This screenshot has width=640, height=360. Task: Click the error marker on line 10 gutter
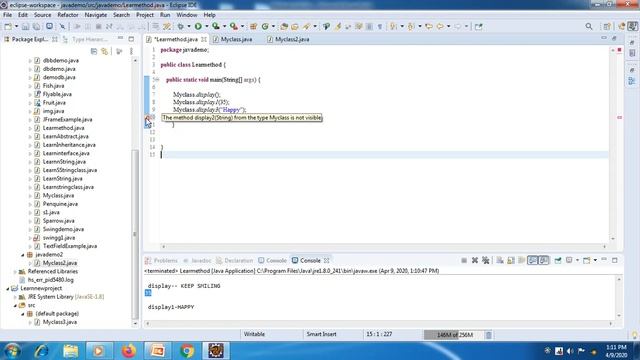click(147, 118)
